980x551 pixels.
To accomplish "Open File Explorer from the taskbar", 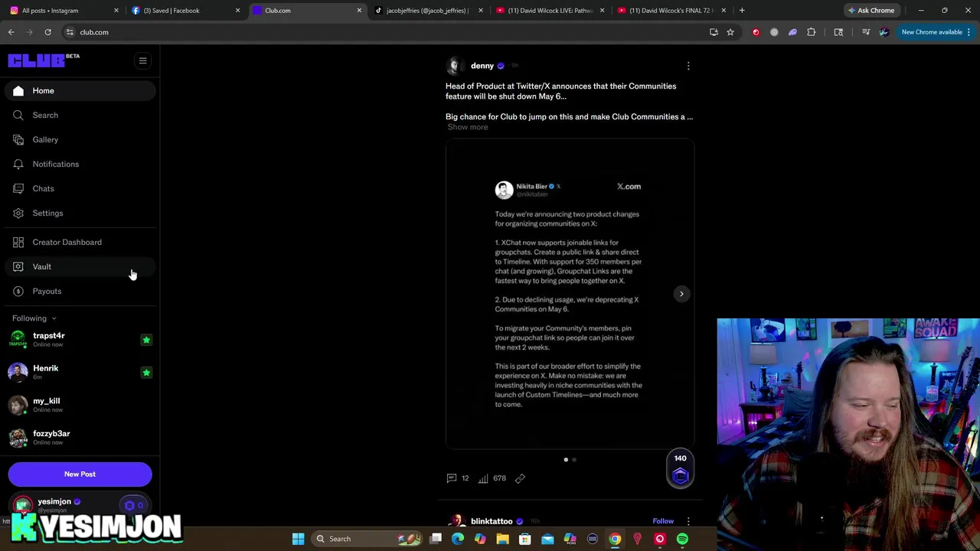I will [x=502, y=539].
